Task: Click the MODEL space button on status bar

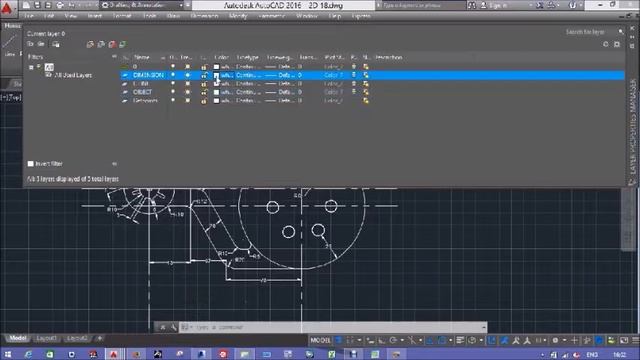Action: coord(320,340)
